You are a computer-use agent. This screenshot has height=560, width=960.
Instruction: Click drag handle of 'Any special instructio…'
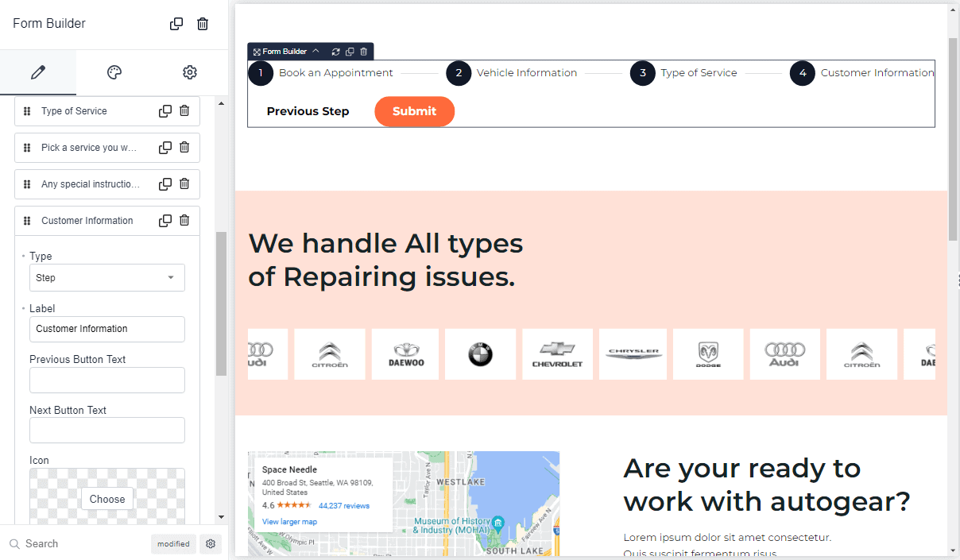[x=27, y=184]
